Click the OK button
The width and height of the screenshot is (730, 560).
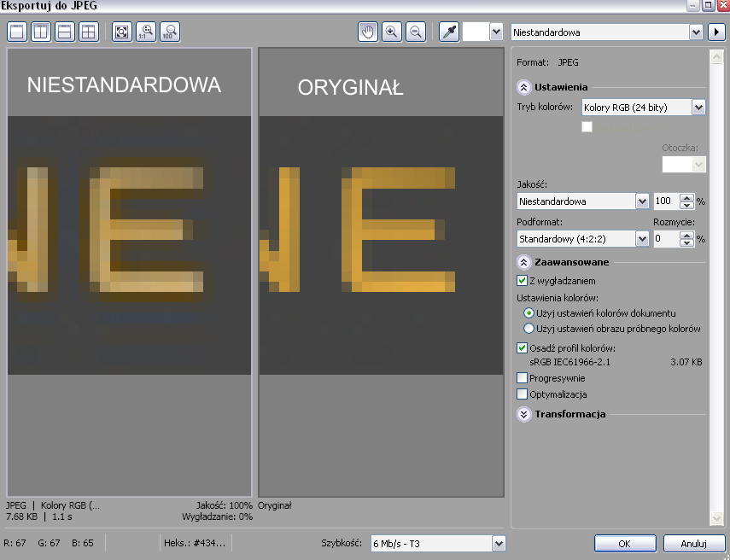tap(624, 544)
